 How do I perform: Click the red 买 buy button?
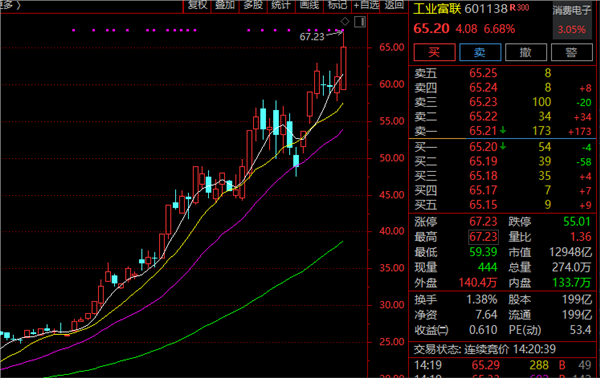434,52
